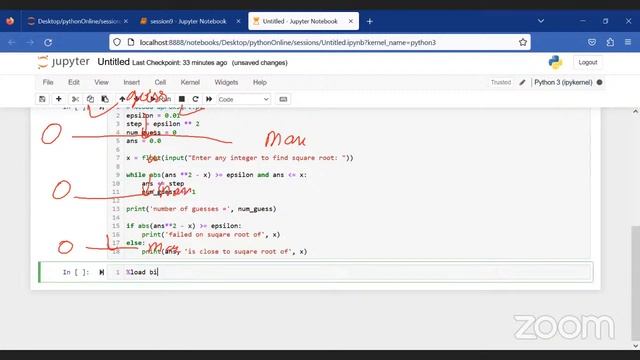
Task: Switch to Desktop/pythonOnline/sessions tab
Action: point(77,21)
